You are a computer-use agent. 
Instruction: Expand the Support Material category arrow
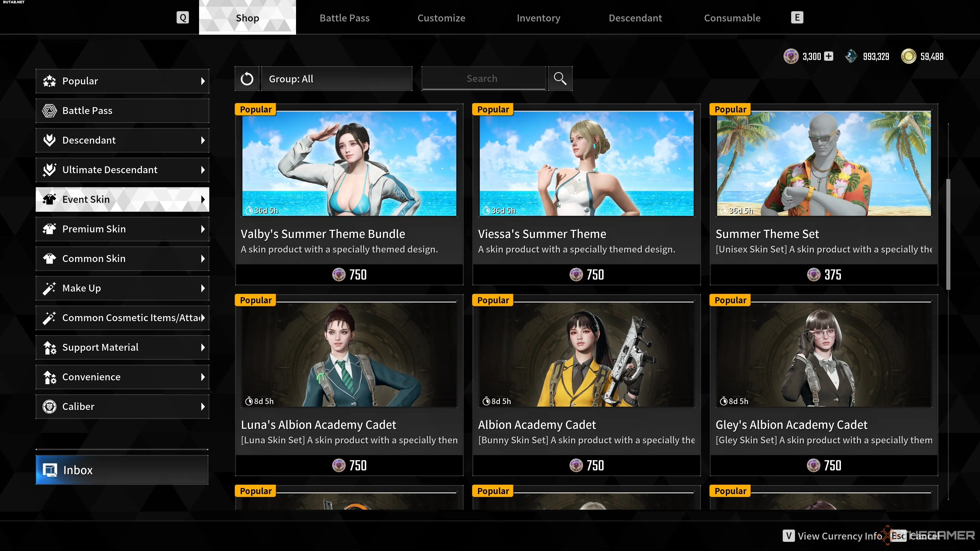[203, 347]
